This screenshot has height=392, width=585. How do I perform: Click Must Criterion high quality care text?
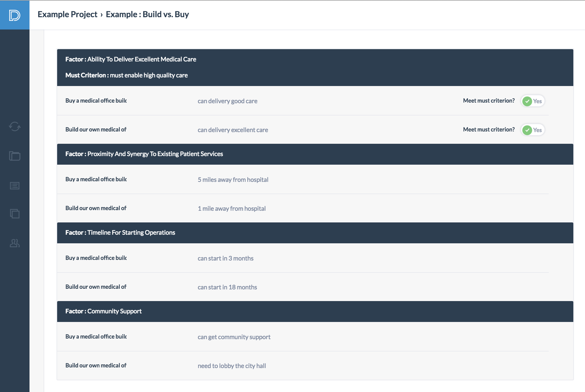pos(126,75)
